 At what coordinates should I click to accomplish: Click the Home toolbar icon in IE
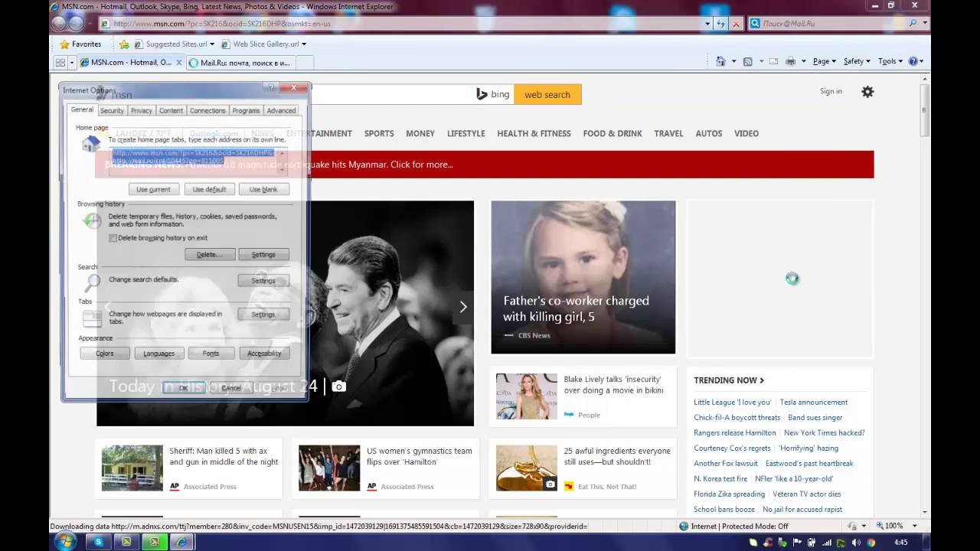coord(720,61)
